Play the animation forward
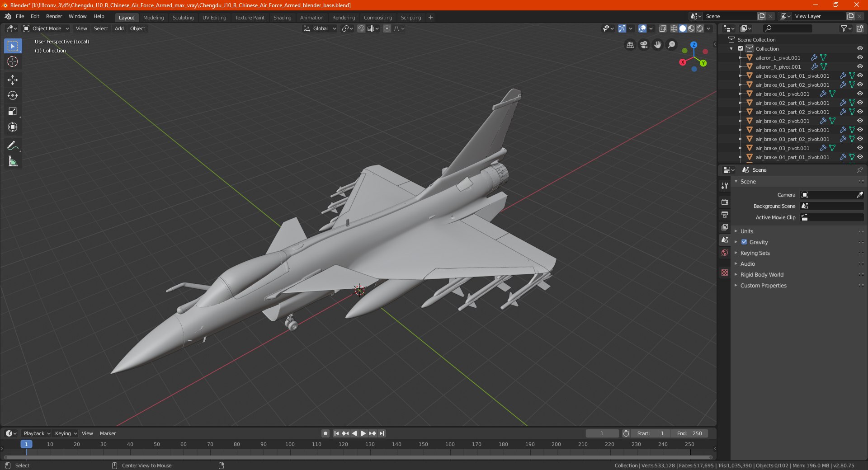This screenshot has width=868, height=470. point(363,433)
